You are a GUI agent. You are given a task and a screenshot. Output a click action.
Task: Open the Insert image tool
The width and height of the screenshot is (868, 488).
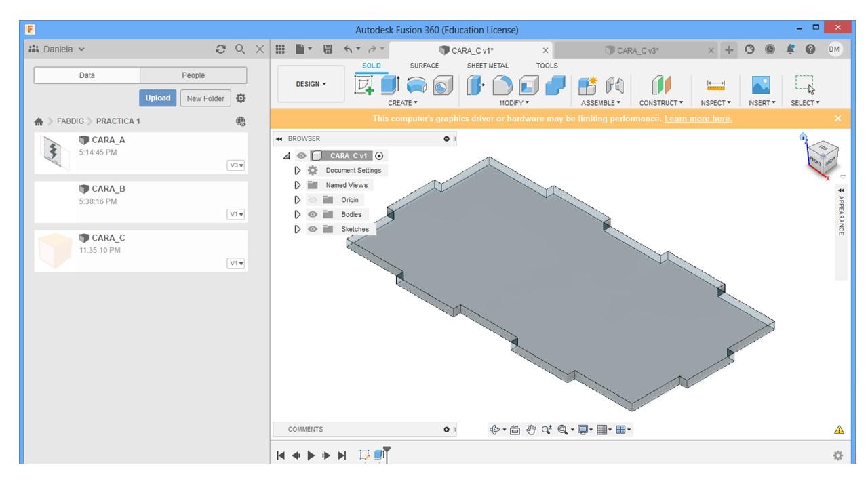coord(761,85)
